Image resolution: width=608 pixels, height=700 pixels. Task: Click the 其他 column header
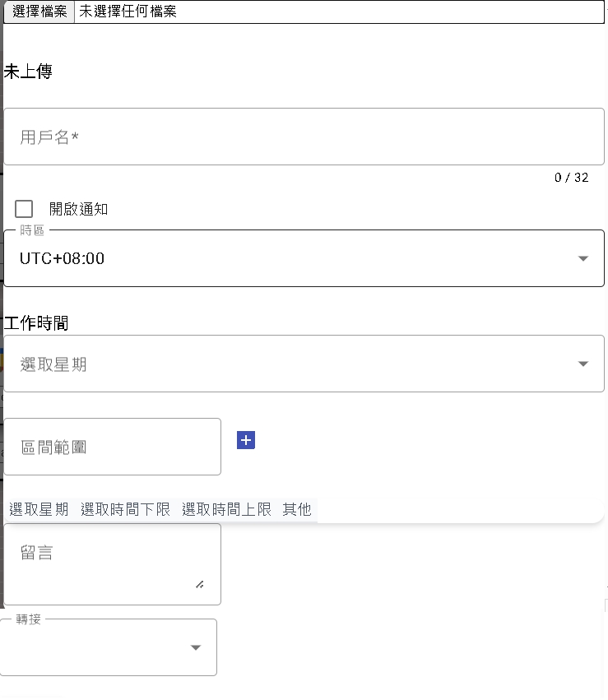point(297,509)
